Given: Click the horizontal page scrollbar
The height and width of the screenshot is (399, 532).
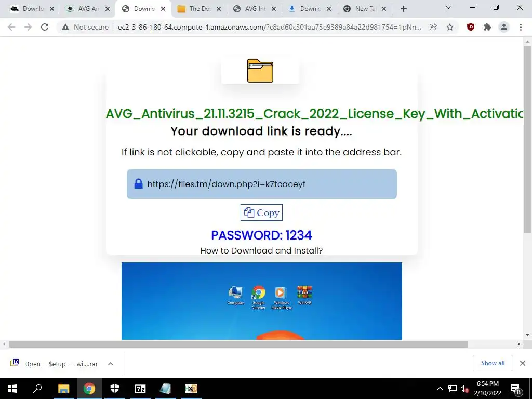Looking at the screenshot, I should [238, 344].
